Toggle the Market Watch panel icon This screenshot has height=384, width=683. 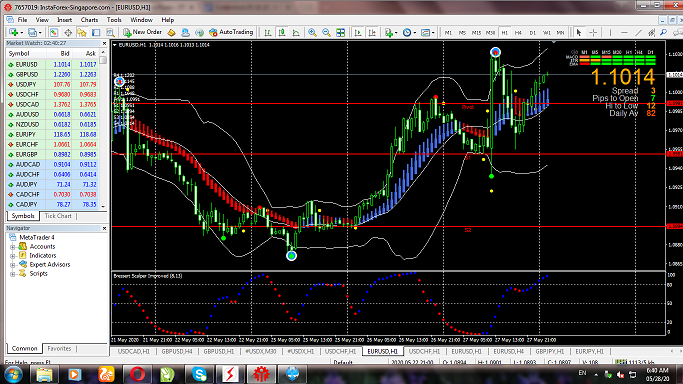54,32
